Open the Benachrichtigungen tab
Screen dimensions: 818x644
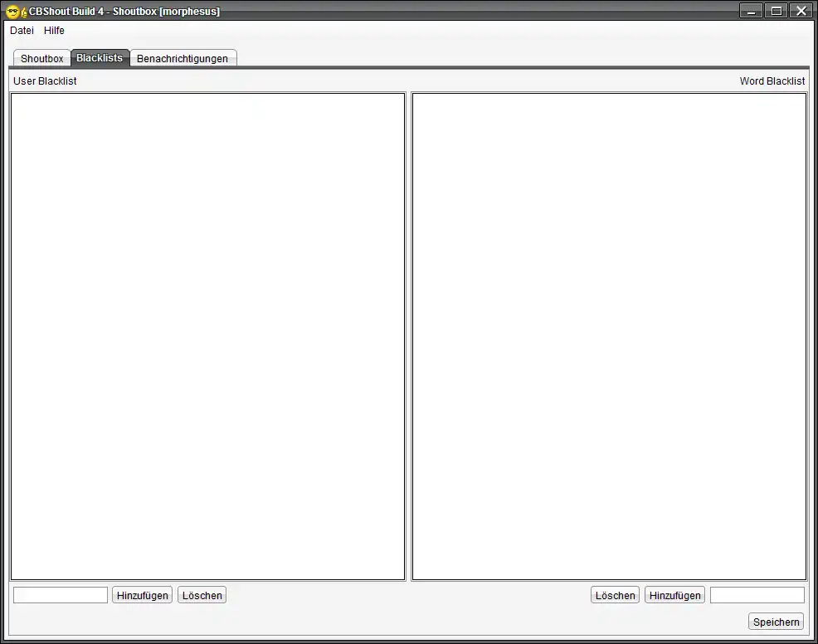tap(183, 58)
